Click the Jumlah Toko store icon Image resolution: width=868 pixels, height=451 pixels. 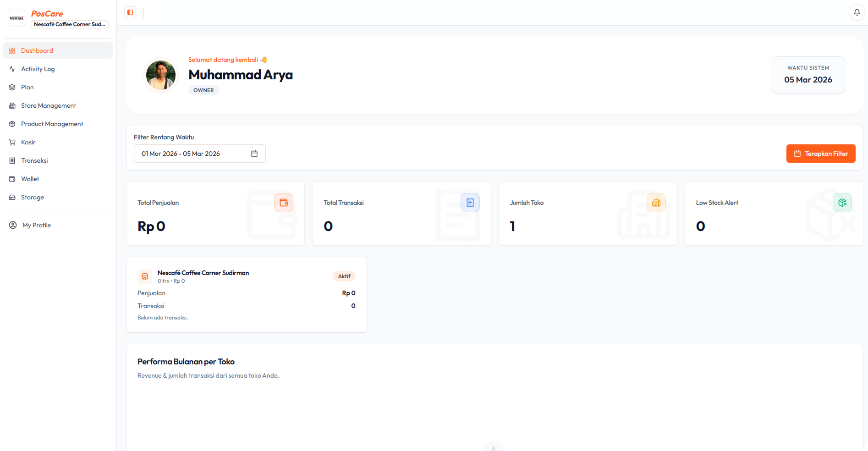656,203
